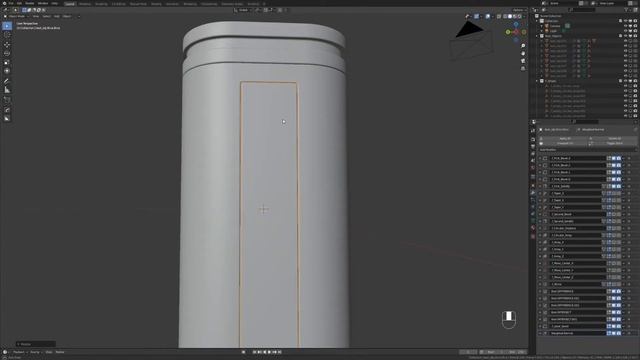
Task: Open the Render properties tab icon
Action: (533, 139)
